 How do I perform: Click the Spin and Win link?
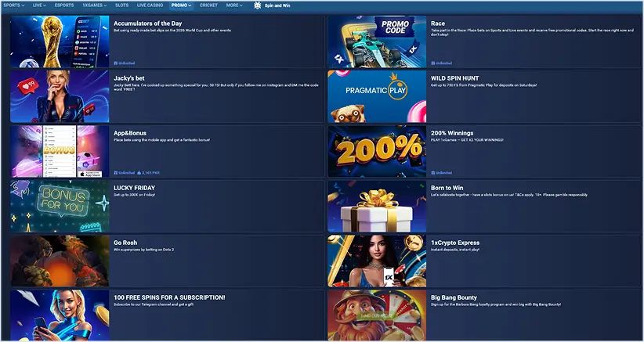(x=277, y=5)
